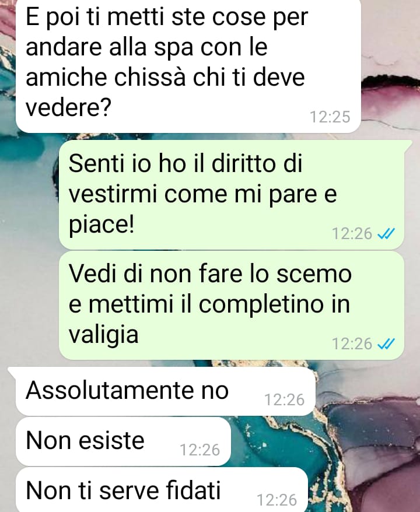Click the 12:25 timestamp on first message

330,117
